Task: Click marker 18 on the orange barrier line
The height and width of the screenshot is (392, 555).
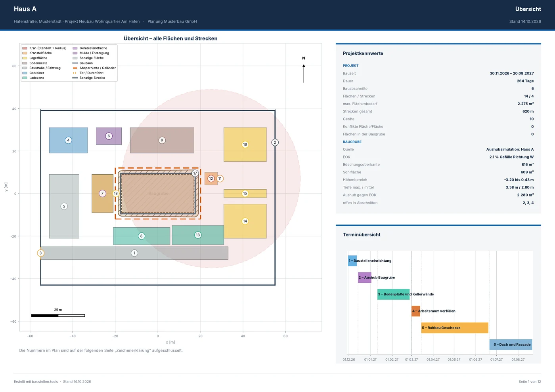Action: click(x=116, y=194)
